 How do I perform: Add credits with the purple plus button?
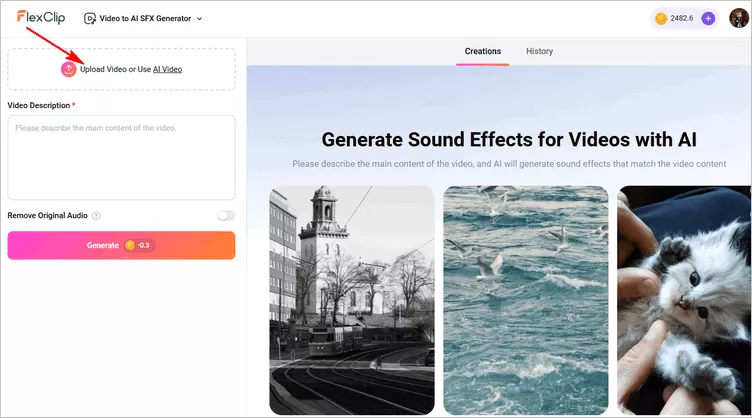coord(708,18)
